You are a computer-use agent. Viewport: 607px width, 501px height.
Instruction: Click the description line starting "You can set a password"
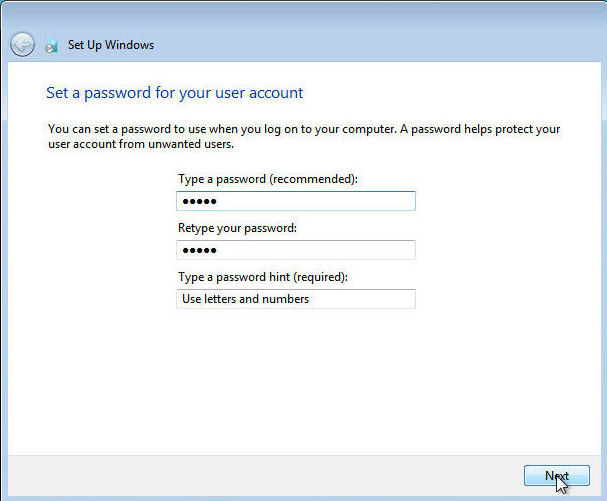(x=300, y=130)
